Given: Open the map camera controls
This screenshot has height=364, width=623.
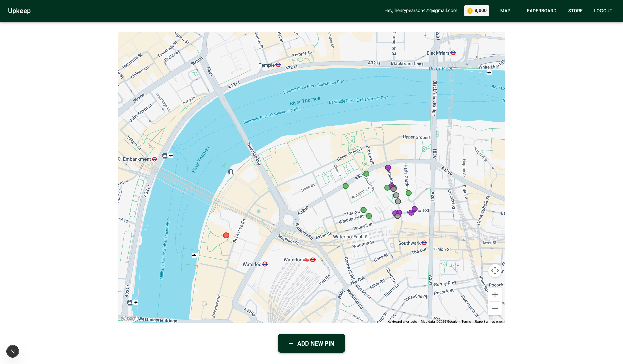Looking at the screenshot, I should tap(495, 271).
